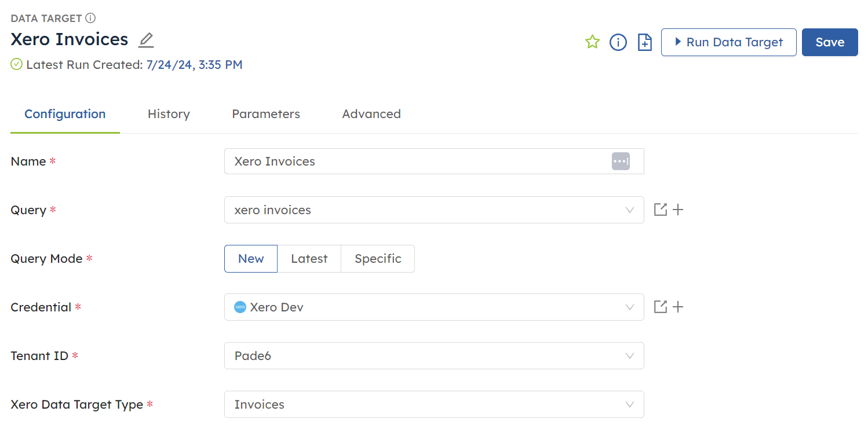The image size is (868, 426).
Task: Open the Credential dropdown list
Action: (630, 307)
